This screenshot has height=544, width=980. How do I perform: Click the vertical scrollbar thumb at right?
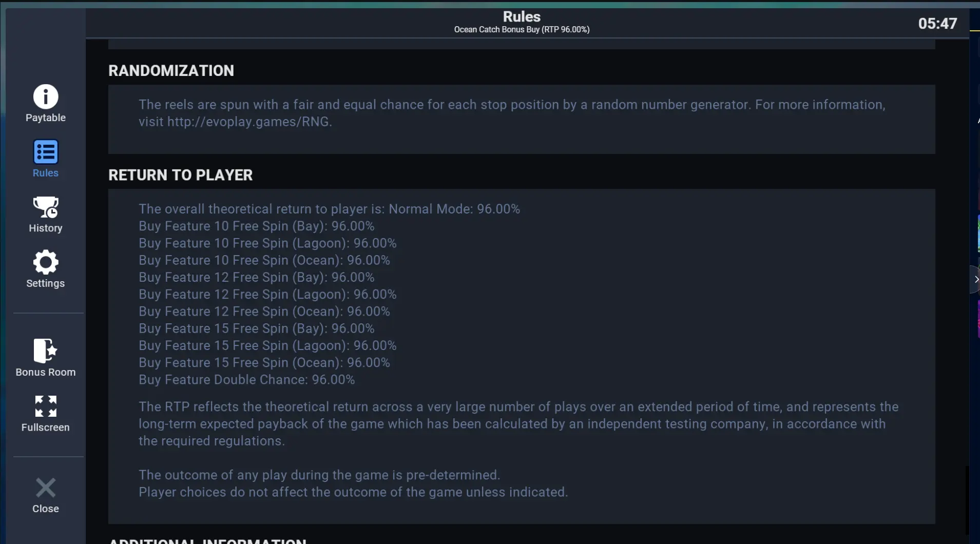point(967,500)
